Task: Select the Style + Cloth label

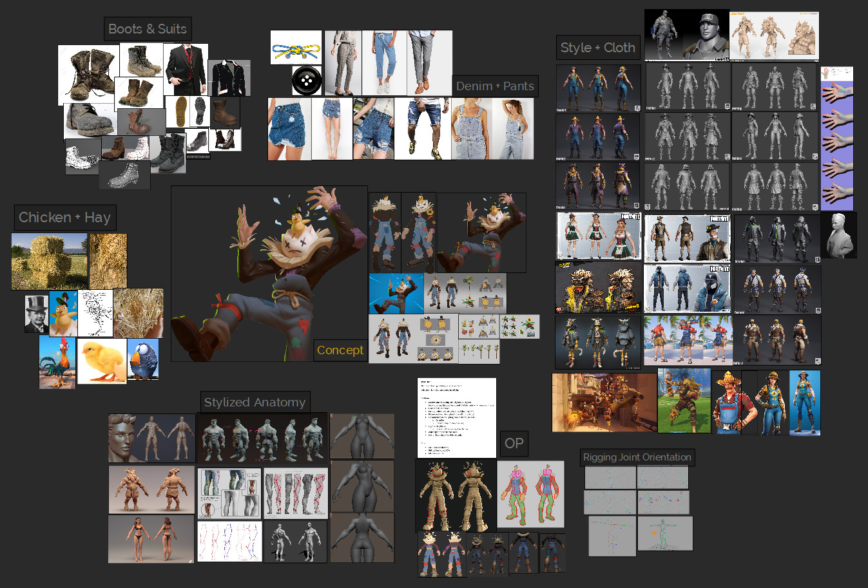Action: (x=598, y=48)
